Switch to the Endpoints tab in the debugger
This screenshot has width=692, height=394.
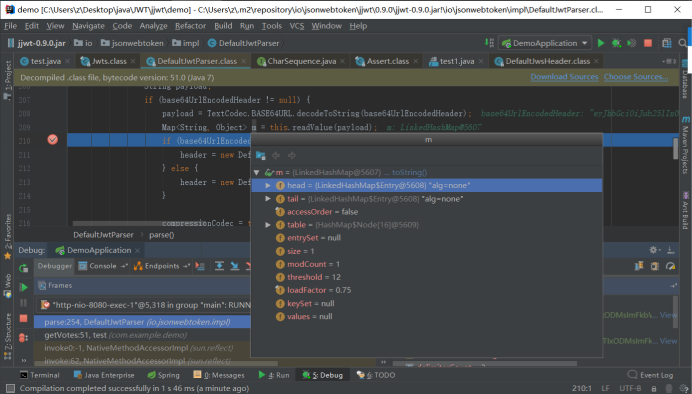(162, 266)
